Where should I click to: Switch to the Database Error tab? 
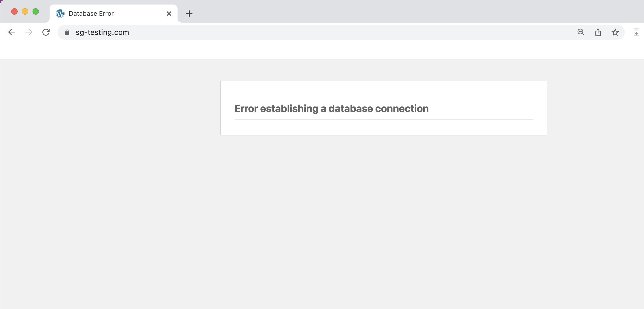coord(107,13)
